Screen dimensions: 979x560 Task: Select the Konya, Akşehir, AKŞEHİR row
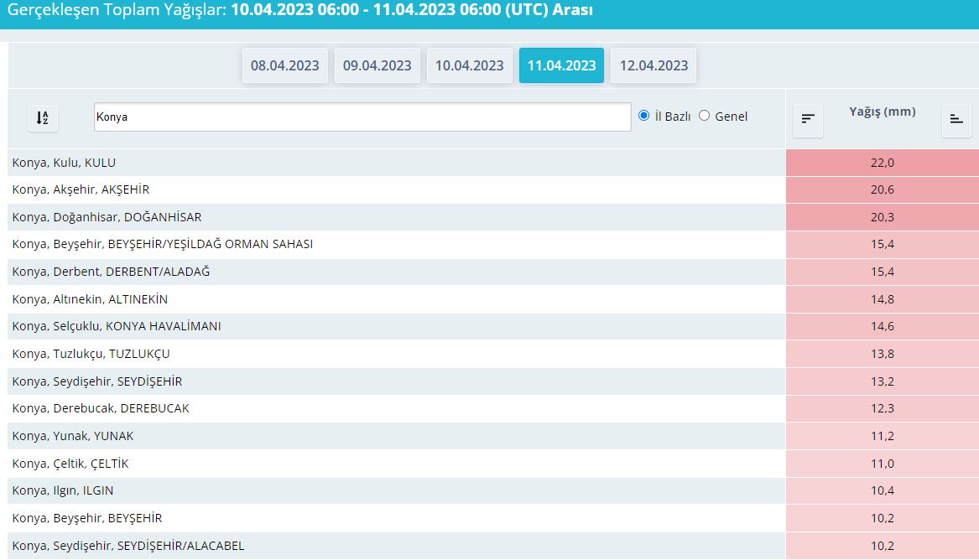coord(81,189)
